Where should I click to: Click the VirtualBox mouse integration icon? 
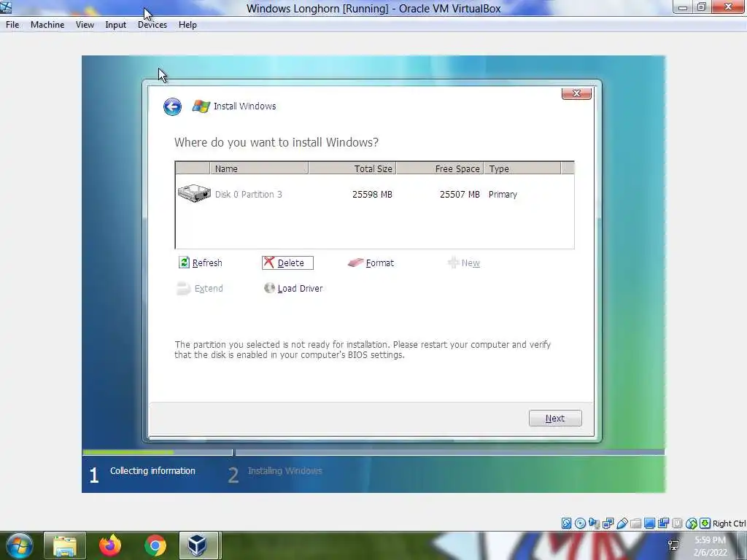[x=692, y=524]
